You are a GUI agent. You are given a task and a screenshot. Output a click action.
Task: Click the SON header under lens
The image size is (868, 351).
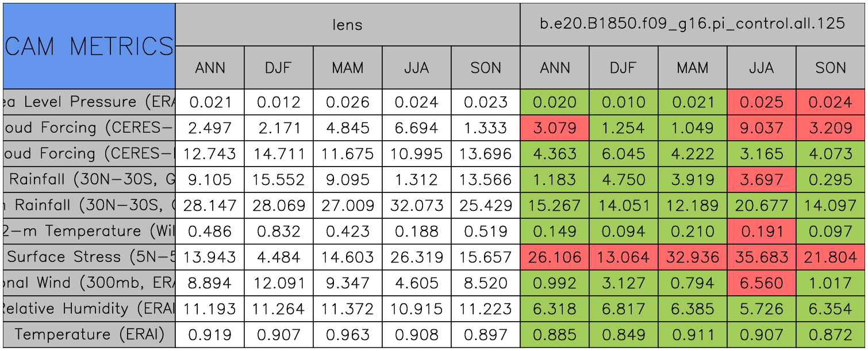click(x=485, y=68)
